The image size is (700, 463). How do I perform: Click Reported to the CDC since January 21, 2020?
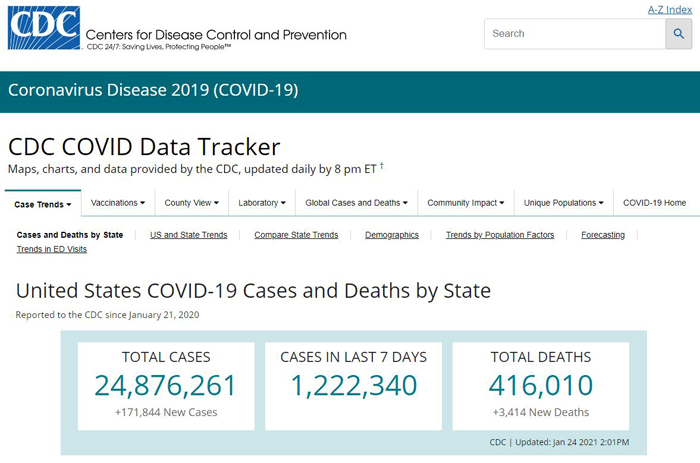[x=107, y=315]
